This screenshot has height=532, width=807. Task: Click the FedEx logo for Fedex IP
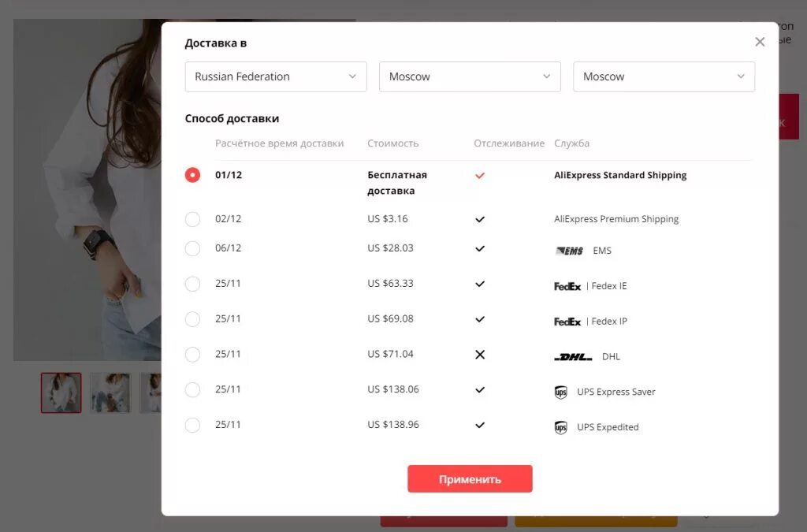click(567, 322)
